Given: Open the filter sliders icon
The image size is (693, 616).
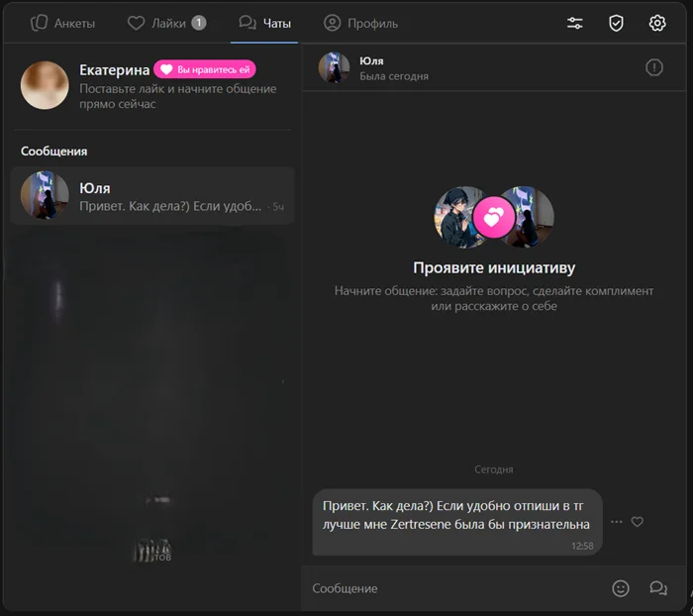Looking at the screenshot, I should click(x=574, y=23).
